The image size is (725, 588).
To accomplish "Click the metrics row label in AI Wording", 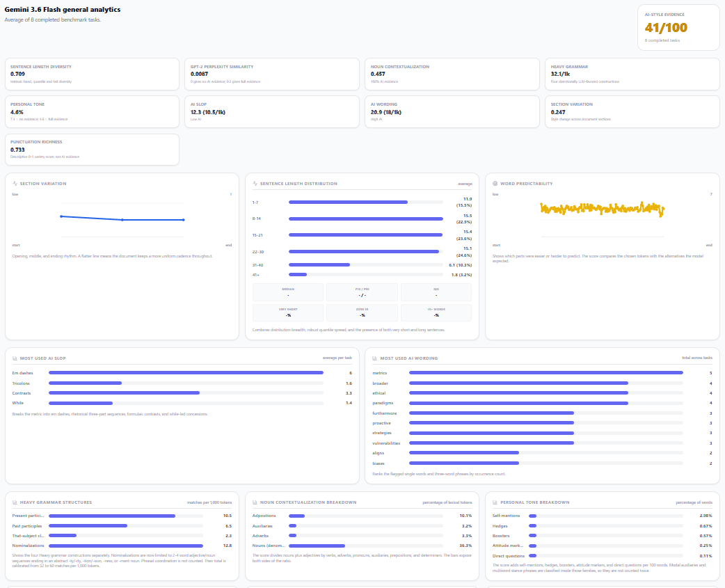I will 380,373.
